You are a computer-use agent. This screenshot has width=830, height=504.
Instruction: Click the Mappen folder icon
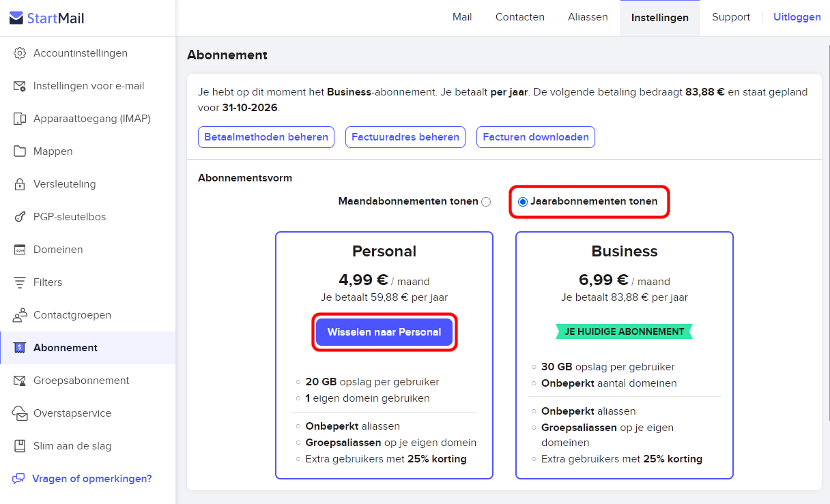pyautogui.click(x=20, y=151)
